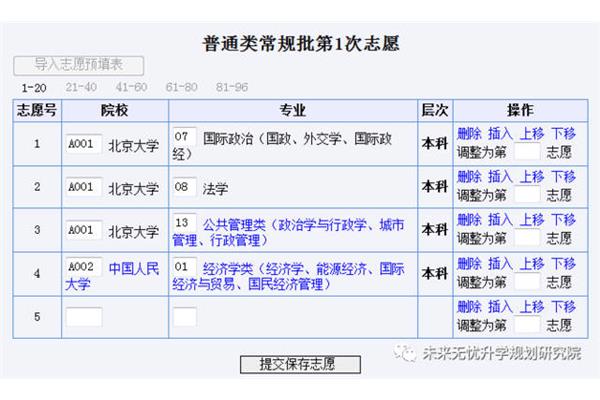The width and height of the screenshot is (600, 400).
Task: Click 删除 link in row 5
Action: [x=470, y=307]
